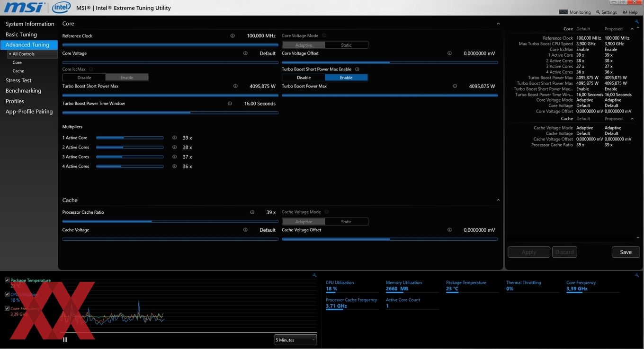Select Core sub-item in sidebar
Image resolution: width=644 pixels, height=349 pixels.
pos(17,62)
